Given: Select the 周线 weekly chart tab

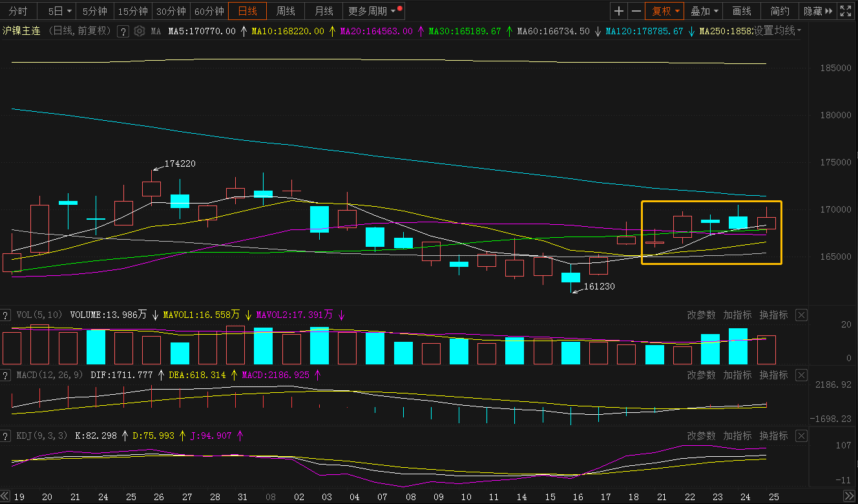Looking at the screenshot, I should (286, 11).
